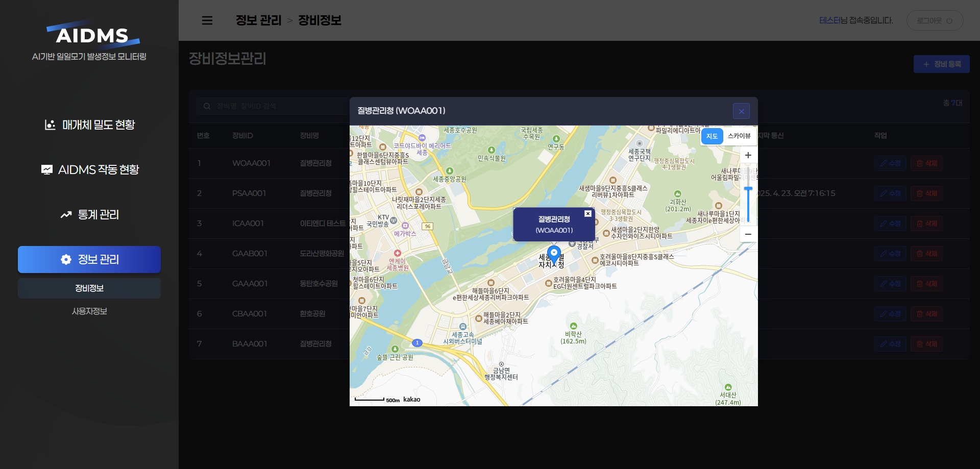Click equipment ID GAAB001 cell
Image resolution: width=980 pixels, height=469 pixels.
pyautogui.click(x=250, y=254)
